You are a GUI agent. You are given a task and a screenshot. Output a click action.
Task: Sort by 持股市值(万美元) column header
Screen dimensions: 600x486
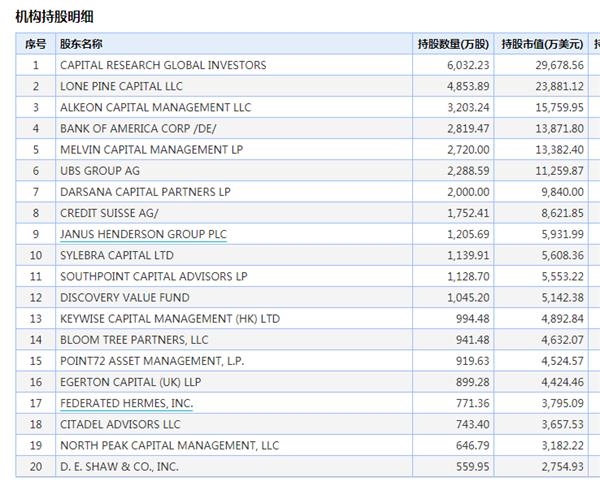click(x=542, y=44)
